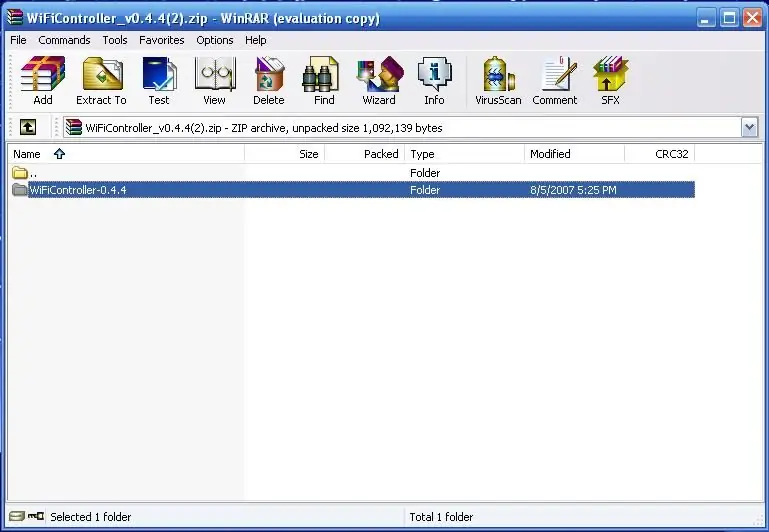Image resolution: width=769 pixels, height=532 pixels.
Task: Open the View file tool
Action: coord(215,81)
